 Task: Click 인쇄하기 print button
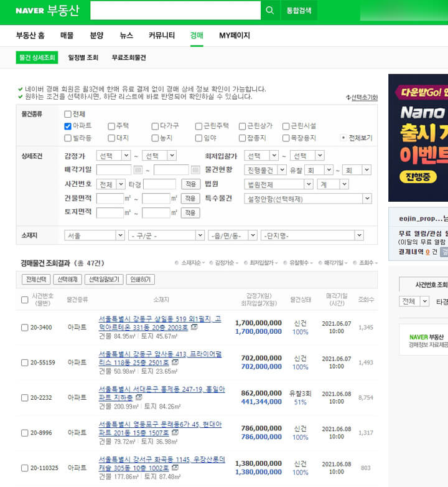coord(140,279)
